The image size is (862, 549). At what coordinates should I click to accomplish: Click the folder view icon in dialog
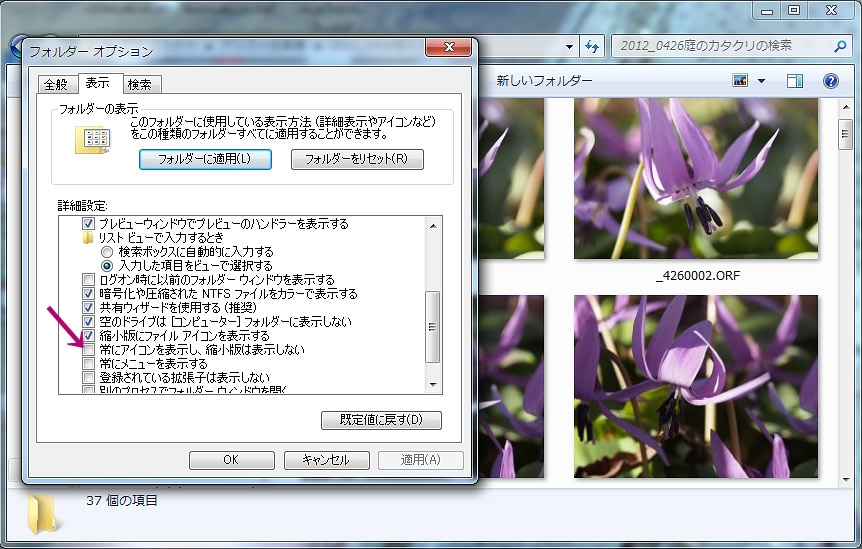point(93,141)
